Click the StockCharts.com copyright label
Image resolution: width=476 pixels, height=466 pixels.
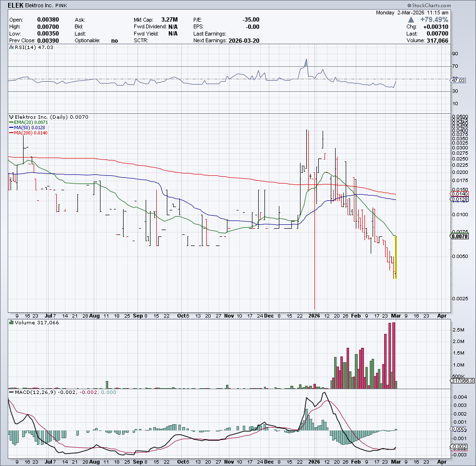coord(429,5)
